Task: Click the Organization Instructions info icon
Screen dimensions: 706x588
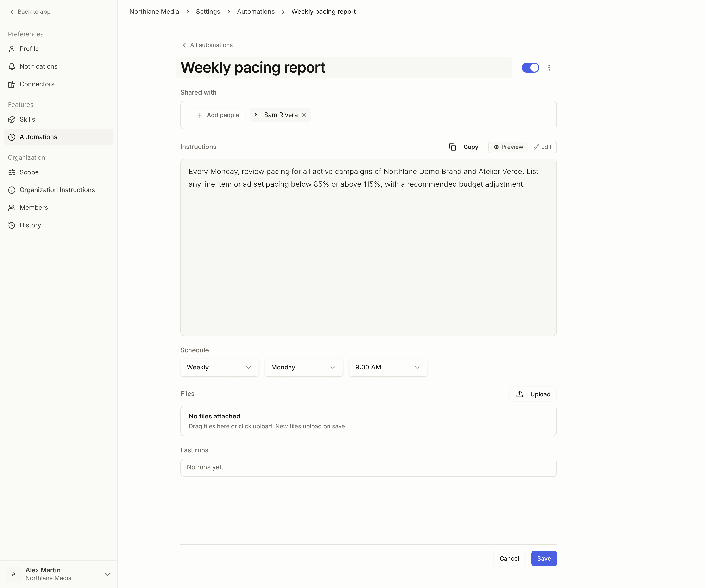Action: point(12,190)
